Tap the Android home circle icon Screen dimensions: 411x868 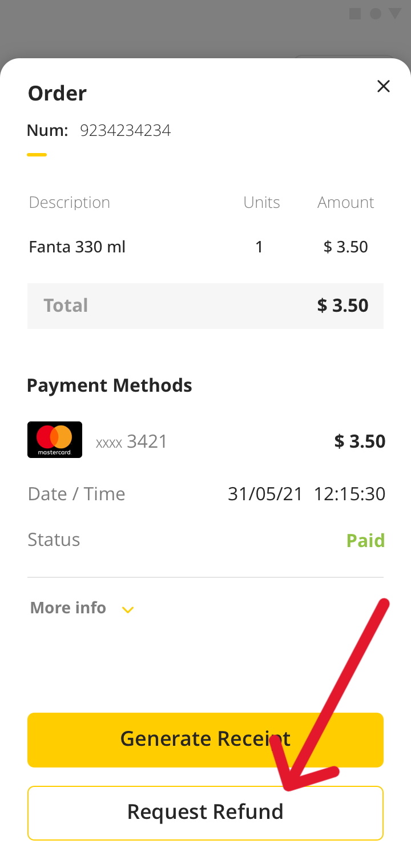pyautogui.click(x=375, y=14)
